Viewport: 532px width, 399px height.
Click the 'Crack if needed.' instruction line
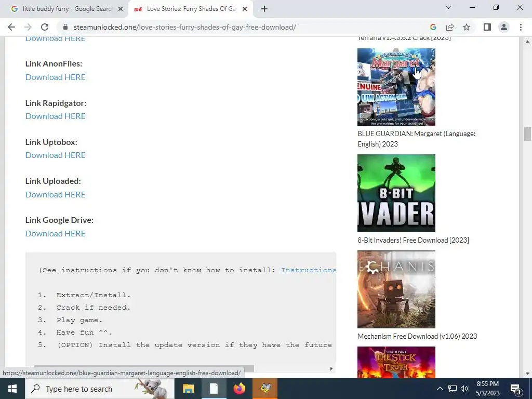coord(94,308)
